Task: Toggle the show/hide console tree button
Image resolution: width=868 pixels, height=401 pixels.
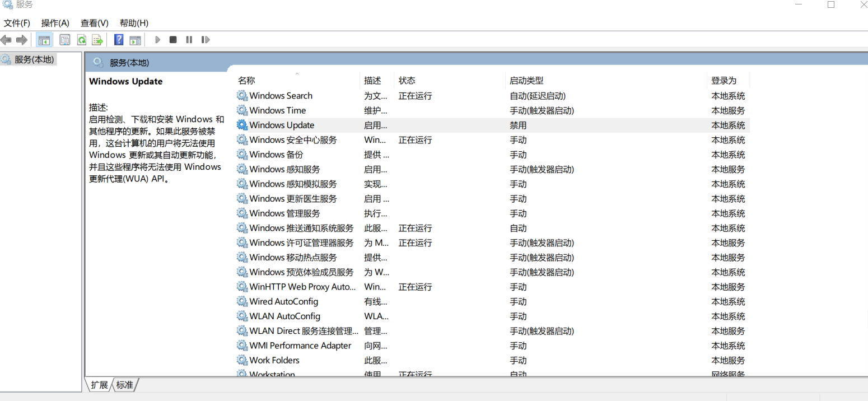Action: pos(44,40)
